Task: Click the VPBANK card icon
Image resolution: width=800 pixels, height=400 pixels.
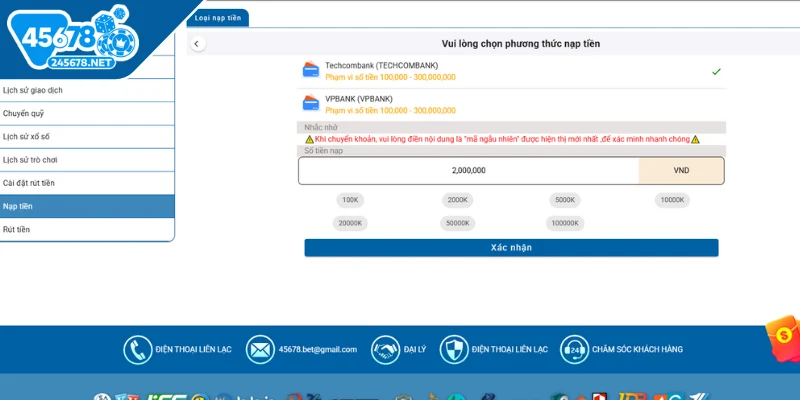Action: click(x=311, y=103)
